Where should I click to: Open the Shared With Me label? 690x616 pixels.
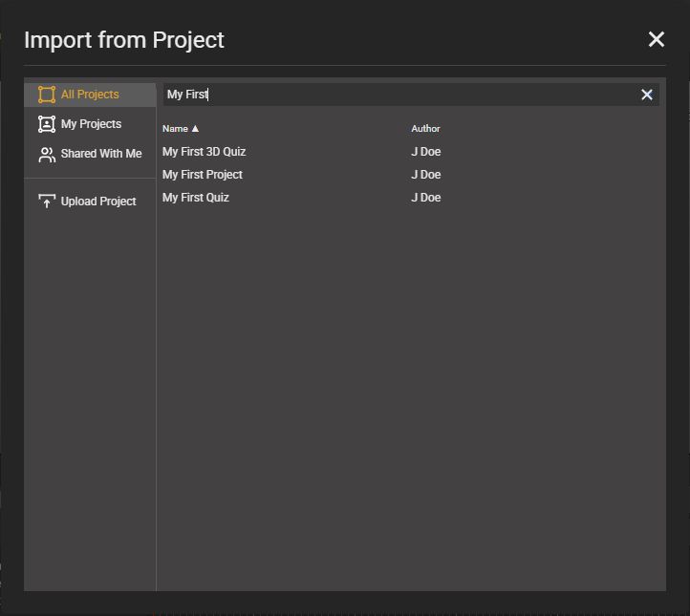click(101, 154)
